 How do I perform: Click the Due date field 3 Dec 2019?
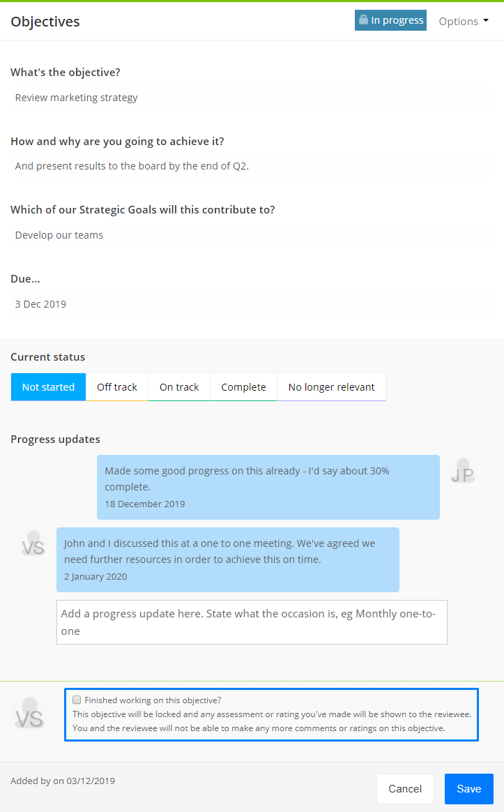click(252, 304)
